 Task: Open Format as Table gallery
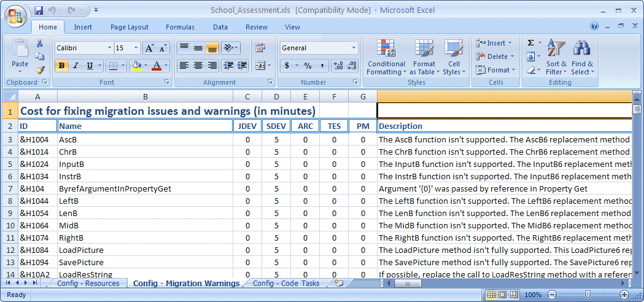pyautogui.click(x=424, y=56)
